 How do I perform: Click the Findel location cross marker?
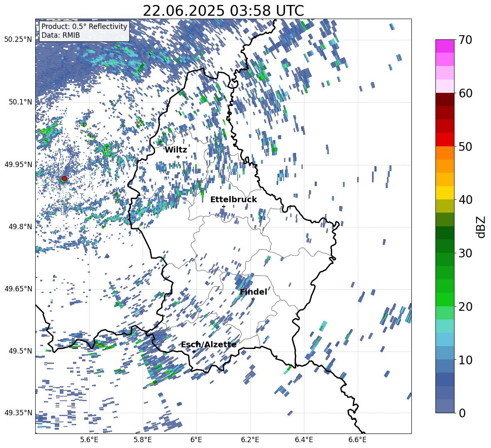[x=253, y=299]
